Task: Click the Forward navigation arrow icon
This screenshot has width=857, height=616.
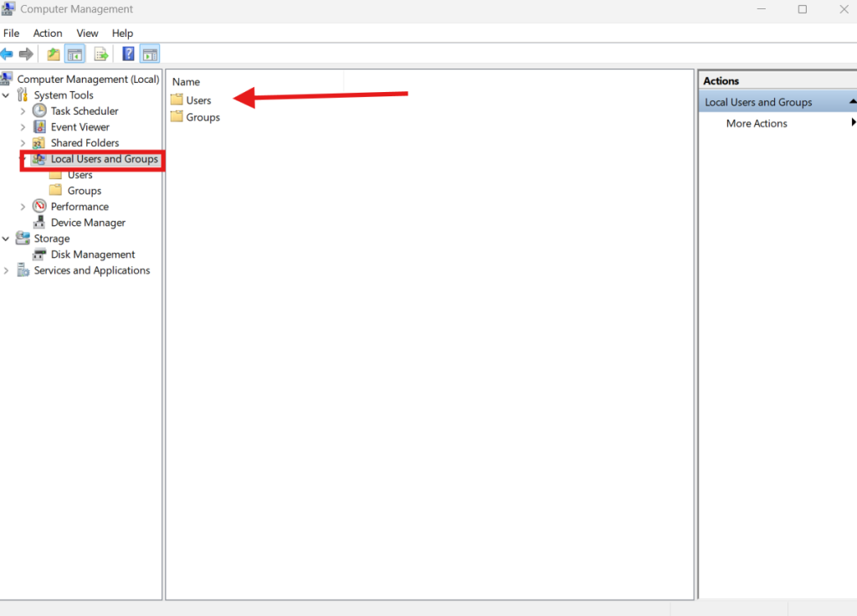Action: (27, 53)
